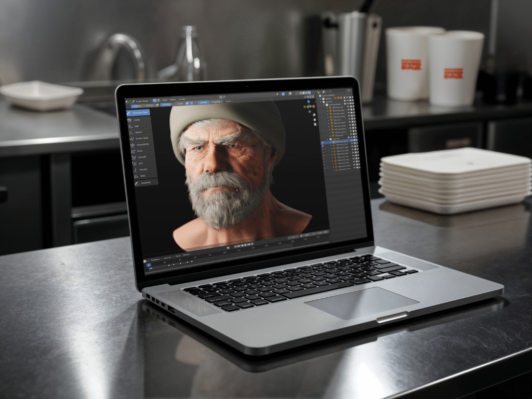The image size is (532, 399).
Task: Hide the einar.hair collection via eye icon
Action: pyautogui.click(x=352, y=137)
